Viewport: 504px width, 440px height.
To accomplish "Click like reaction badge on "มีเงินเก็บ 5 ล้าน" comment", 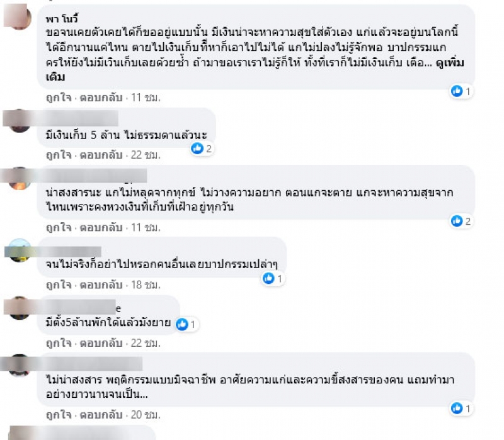I will pos(197,149).
